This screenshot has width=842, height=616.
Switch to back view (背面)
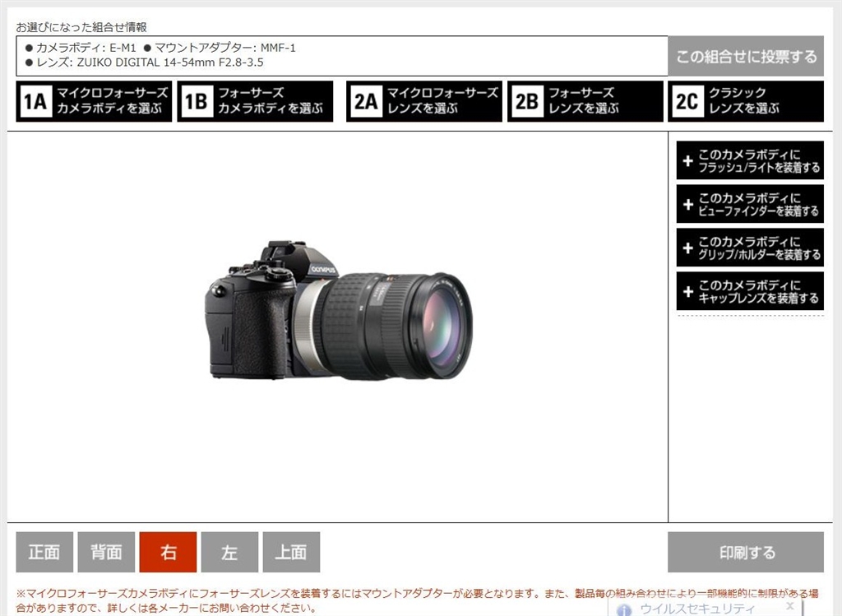click(106, 552)
